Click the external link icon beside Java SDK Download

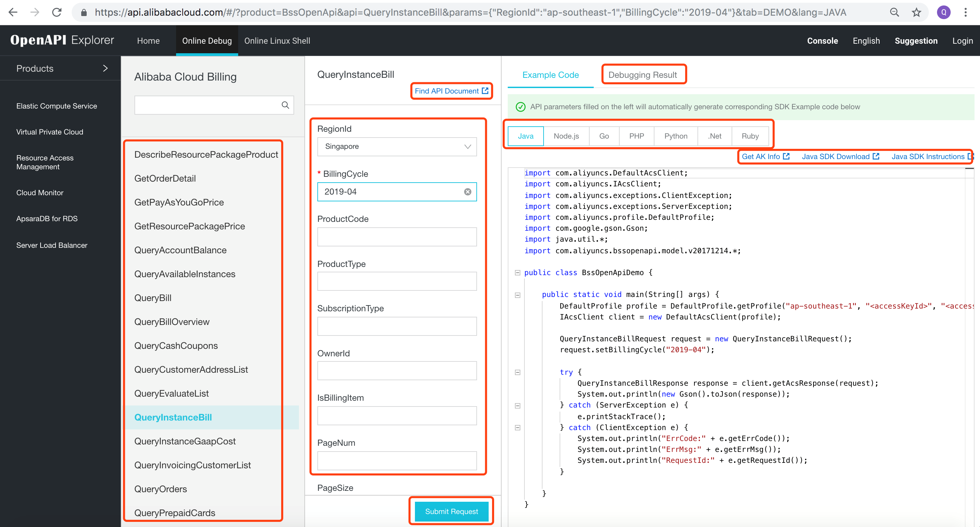(x=876, y=156)
